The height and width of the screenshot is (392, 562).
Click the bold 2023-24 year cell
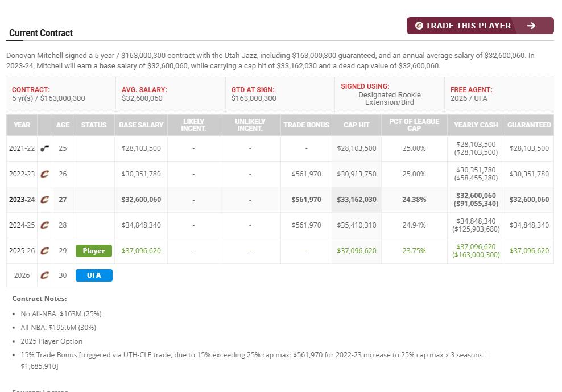tap(22, 199)
